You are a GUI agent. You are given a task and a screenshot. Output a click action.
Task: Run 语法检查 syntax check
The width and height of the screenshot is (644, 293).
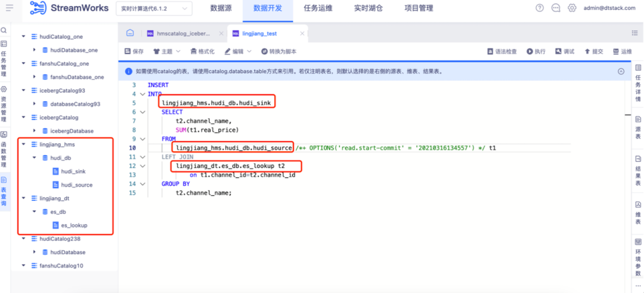coord(502,51)
